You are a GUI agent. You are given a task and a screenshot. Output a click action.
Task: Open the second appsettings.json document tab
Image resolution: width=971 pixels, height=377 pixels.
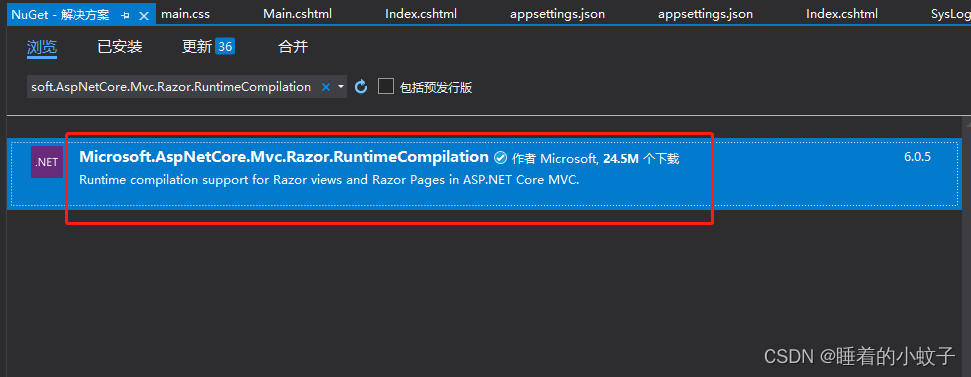(706, 14)
